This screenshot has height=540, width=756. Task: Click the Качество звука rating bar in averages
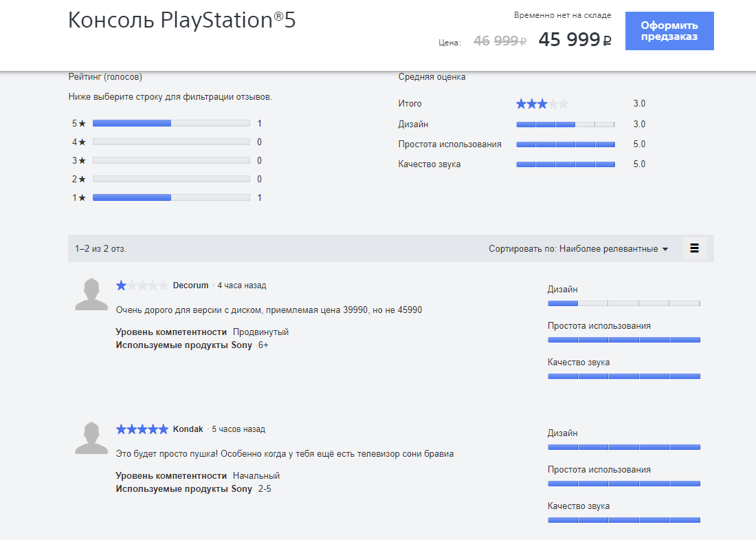[x=565, y=164]
